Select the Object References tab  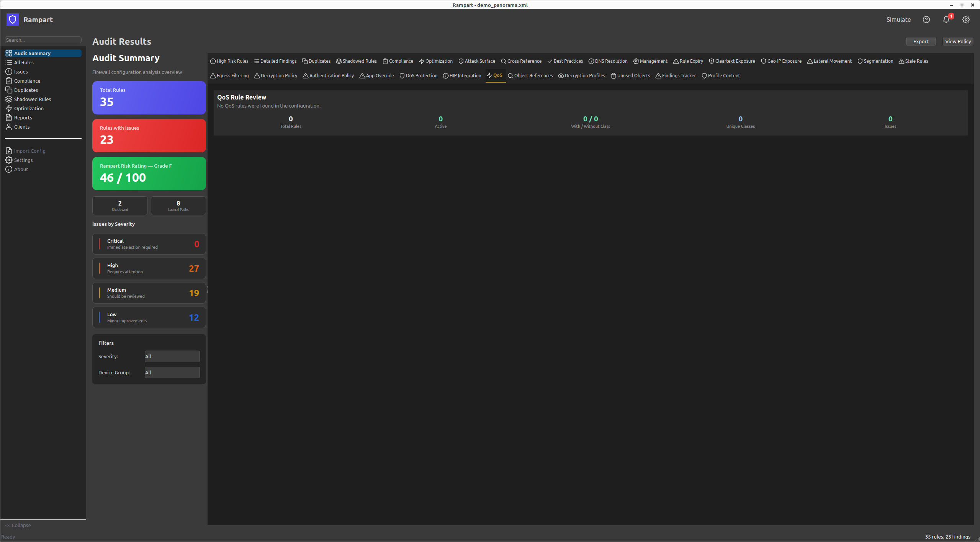(x=530, y=76)
